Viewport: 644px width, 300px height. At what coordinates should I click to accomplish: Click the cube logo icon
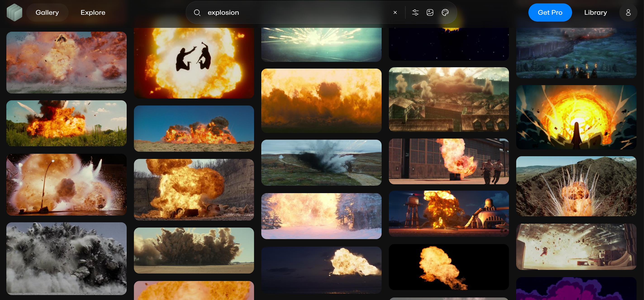[14, 12]
